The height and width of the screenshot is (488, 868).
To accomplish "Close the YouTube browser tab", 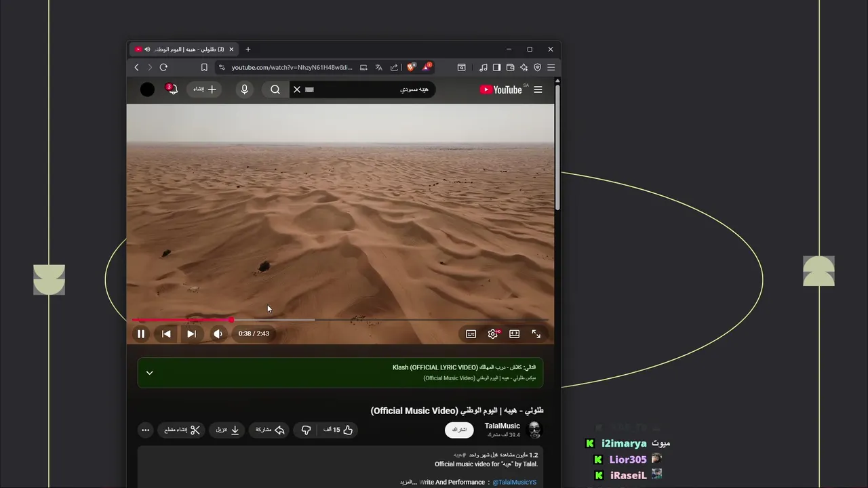I will [231, 49].
